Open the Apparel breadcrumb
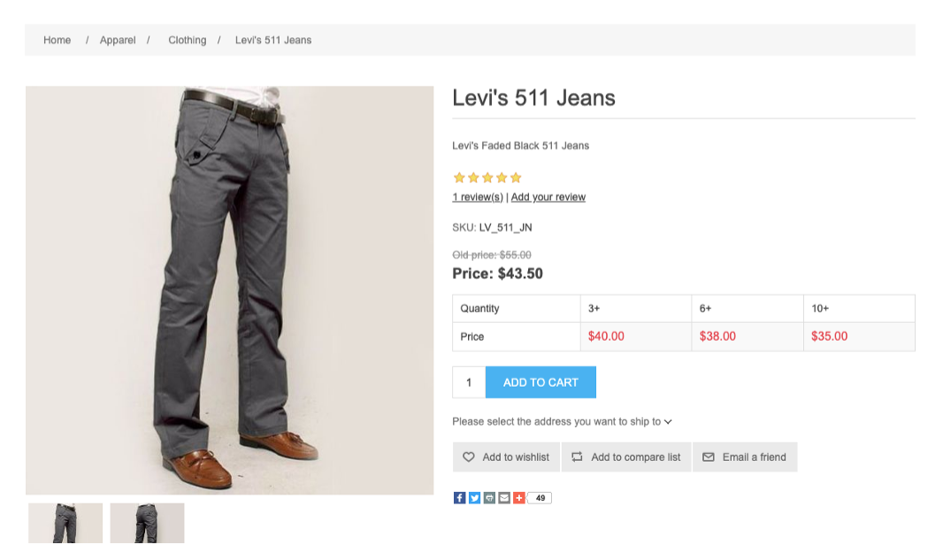The width and height of the screenshot is (943, 560). pos(118,41)
